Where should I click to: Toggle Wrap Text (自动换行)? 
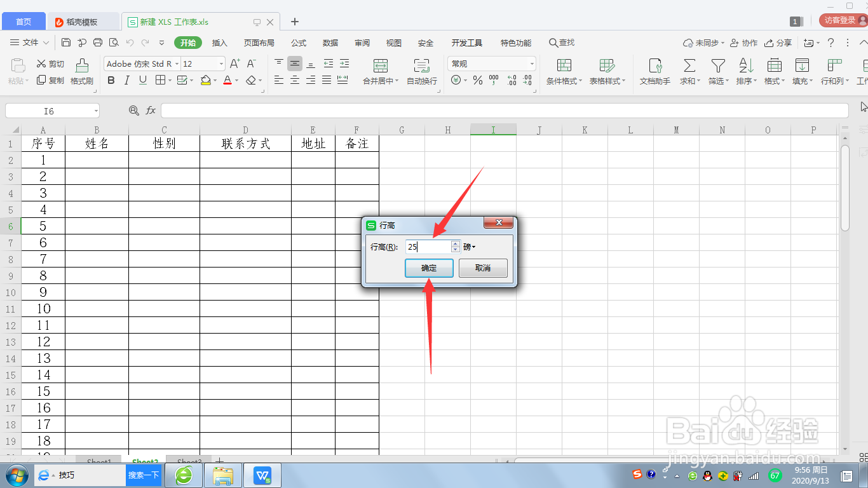[x=422, y=71]
